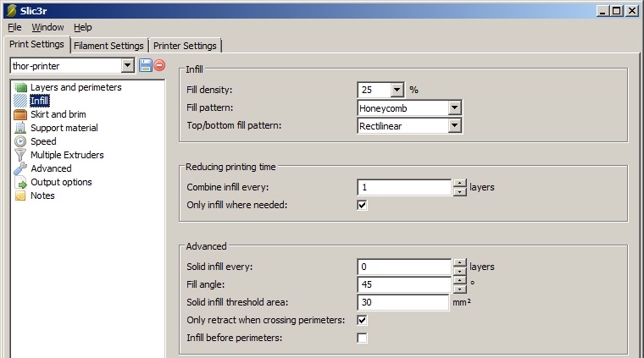Click the red delete preset icon
Screen dimensions: 644x358
pyautogui.click(x=159, y=66)
